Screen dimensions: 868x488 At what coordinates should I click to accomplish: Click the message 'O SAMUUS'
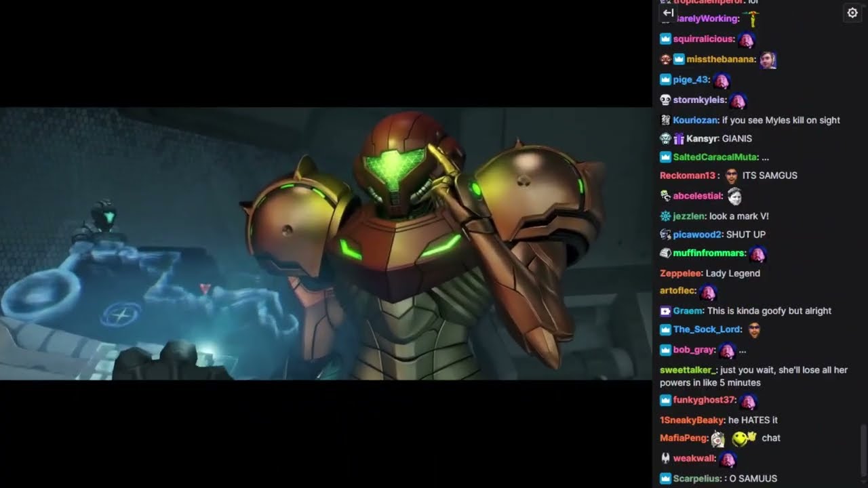click(x=753, y=479)
